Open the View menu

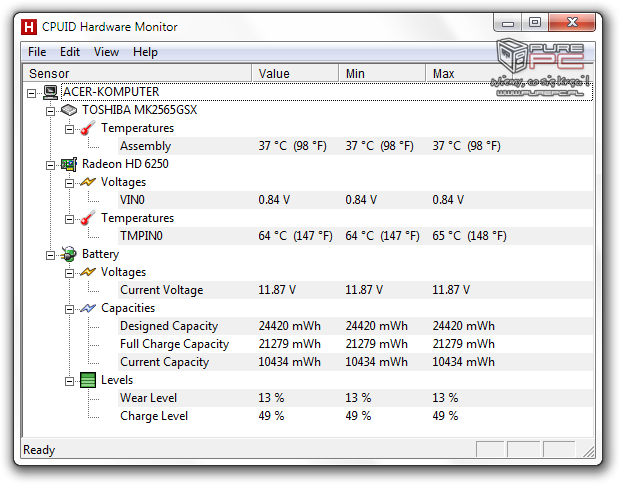[x=106, y=52]
